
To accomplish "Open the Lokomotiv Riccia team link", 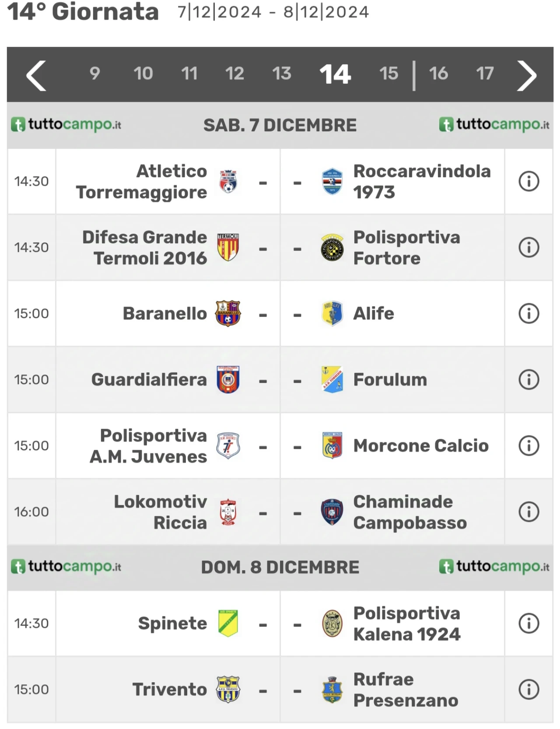I will tap(160, 512).
